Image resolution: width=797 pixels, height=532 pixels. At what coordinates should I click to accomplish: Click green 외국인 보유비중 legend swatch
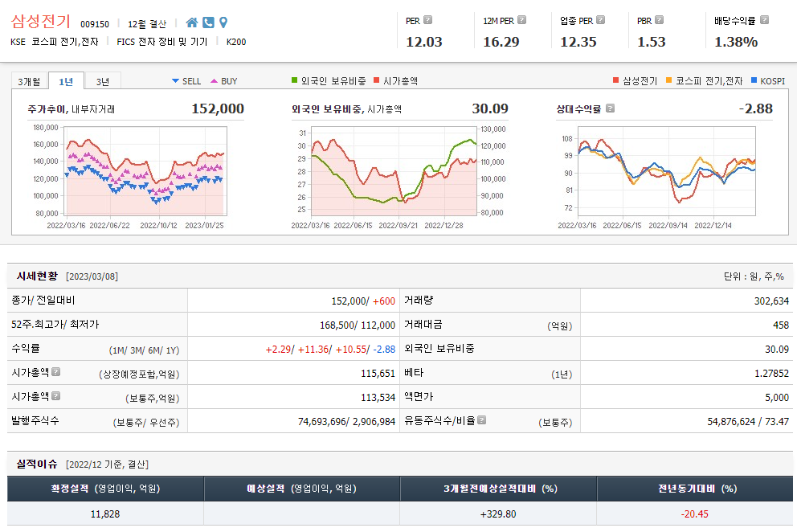tap(294, 80)
